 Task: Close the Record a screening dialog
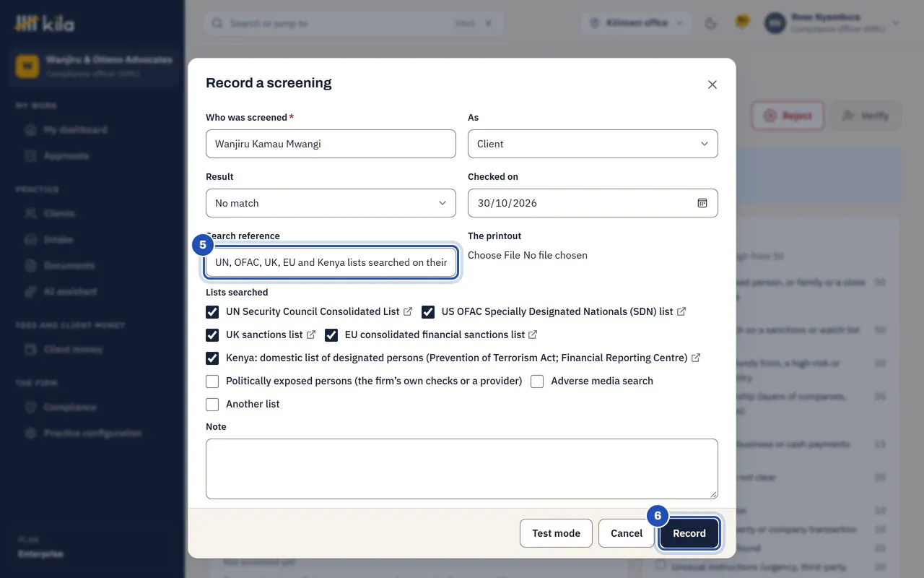point(712,85)
